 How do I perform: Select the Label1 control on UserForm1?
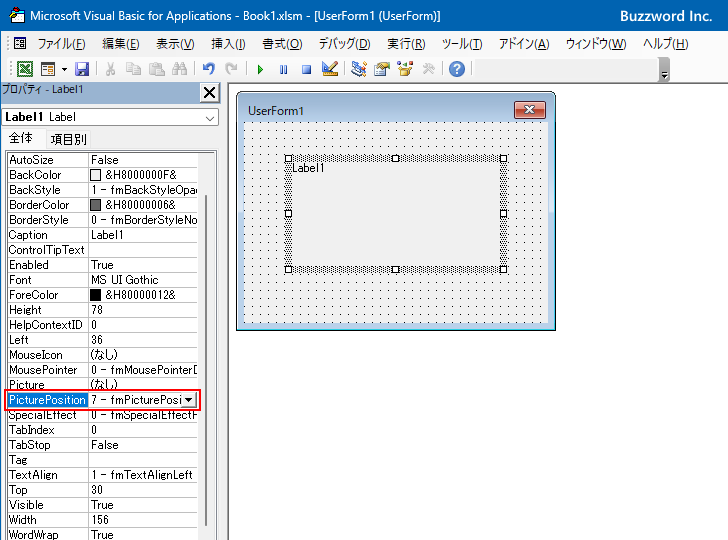[396, 214]
